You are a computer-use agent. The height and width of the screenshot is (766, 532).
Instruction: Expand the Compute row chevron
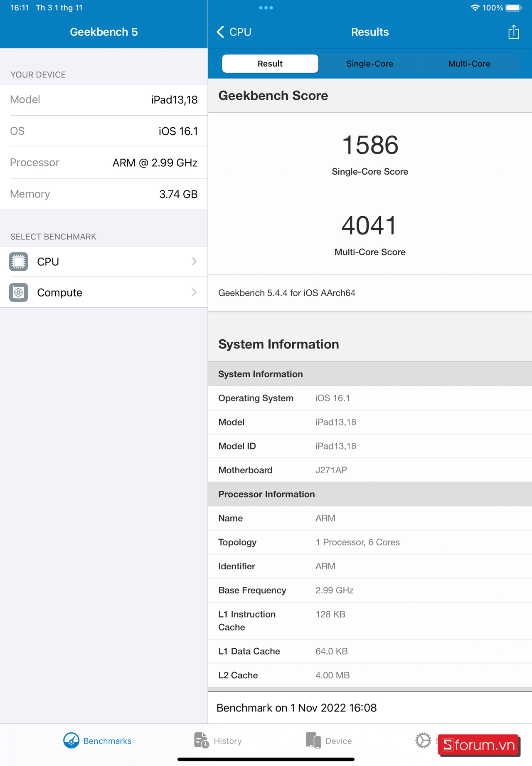point(194,292)
